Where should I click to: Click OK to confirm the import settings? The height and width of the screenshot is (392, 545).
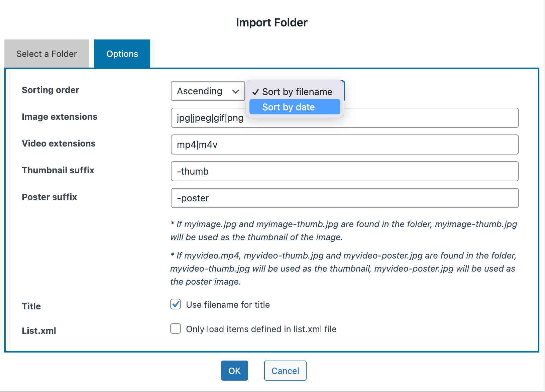click(x=234, y=371)
